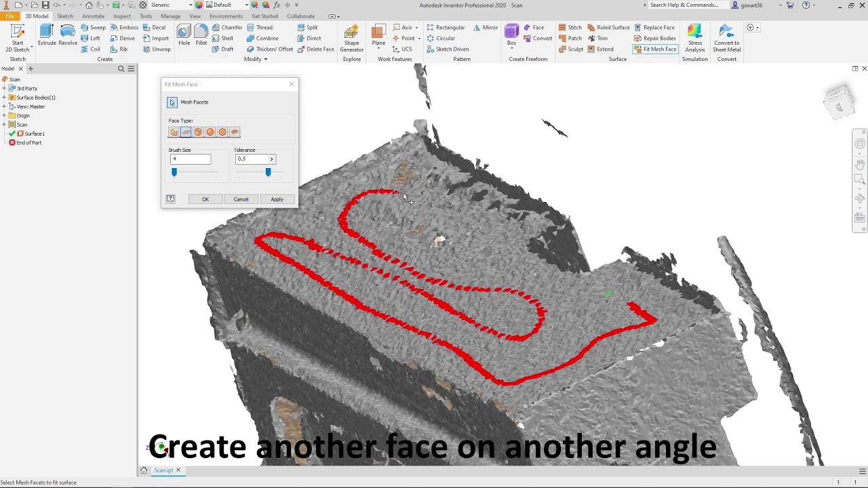Select the Extrude tool
868x488 pixels.
47,36
